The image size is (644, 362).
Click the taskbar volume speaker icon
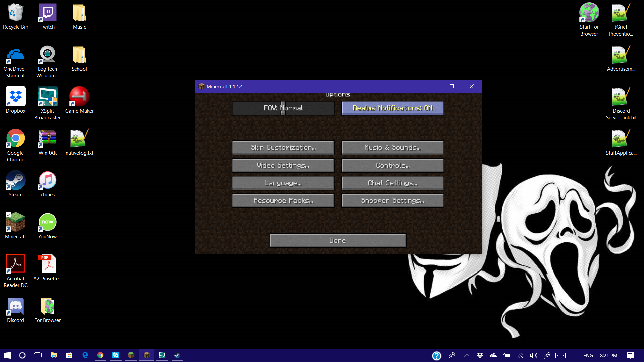pyautogui.click(x=533, y=355)
